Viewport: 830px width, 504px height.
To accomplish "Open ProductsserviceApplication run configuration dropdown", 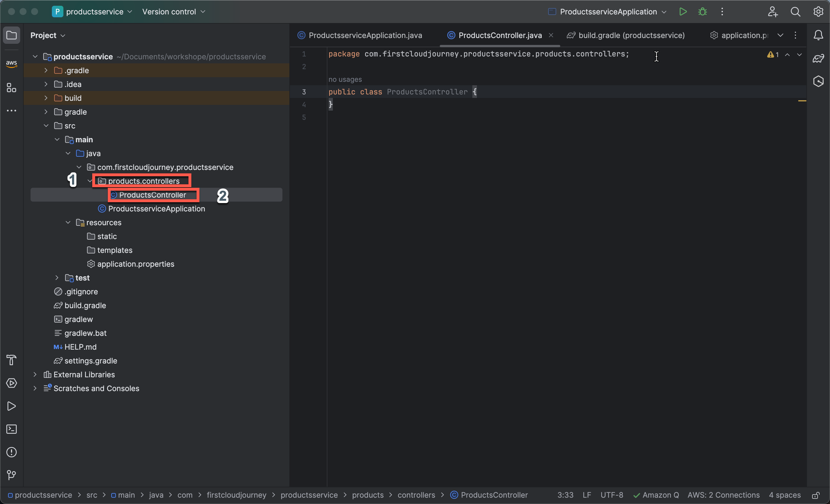I will pyautogui.click(x=607, y=12).
